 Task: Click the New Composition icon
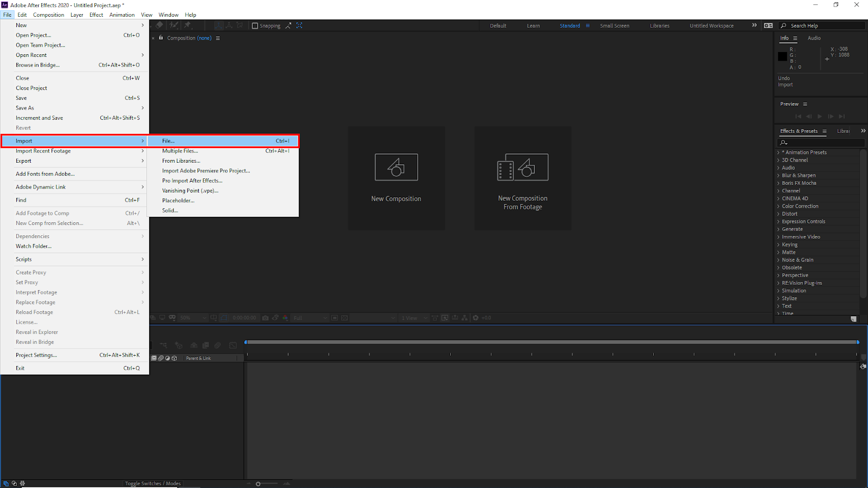coord(396,167)
